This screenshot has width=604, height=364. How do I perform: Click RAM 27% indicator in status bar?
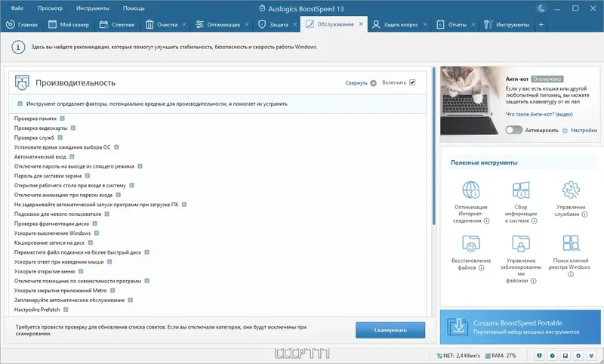[x=501, y=356]
